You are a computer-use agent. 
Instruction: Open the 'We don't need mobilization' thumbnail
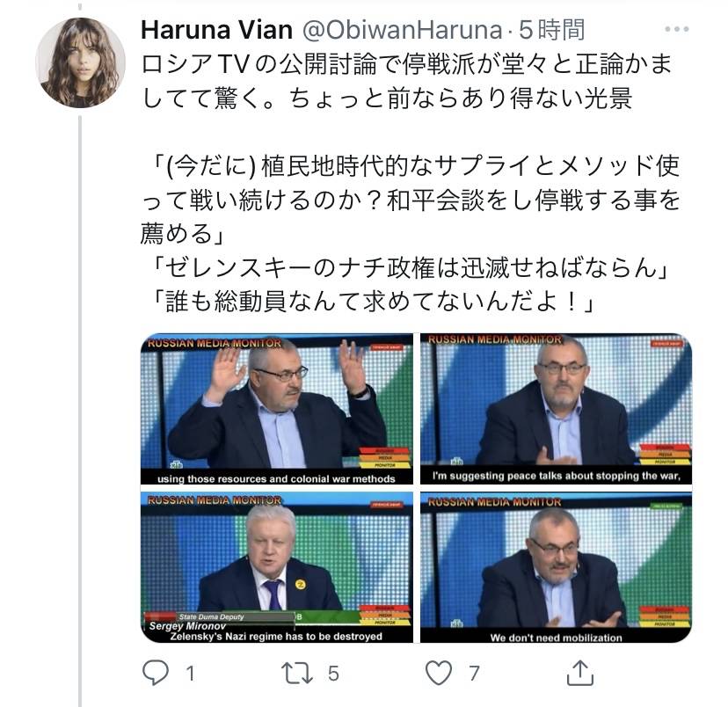pyautogui.click(x=556, y=567)
